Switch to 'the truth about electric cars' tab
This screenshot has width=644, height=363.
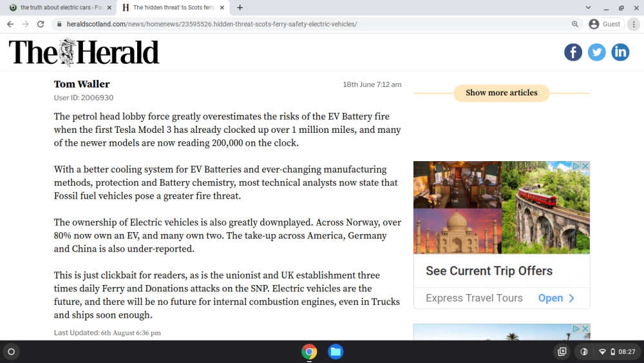point(61,7)
